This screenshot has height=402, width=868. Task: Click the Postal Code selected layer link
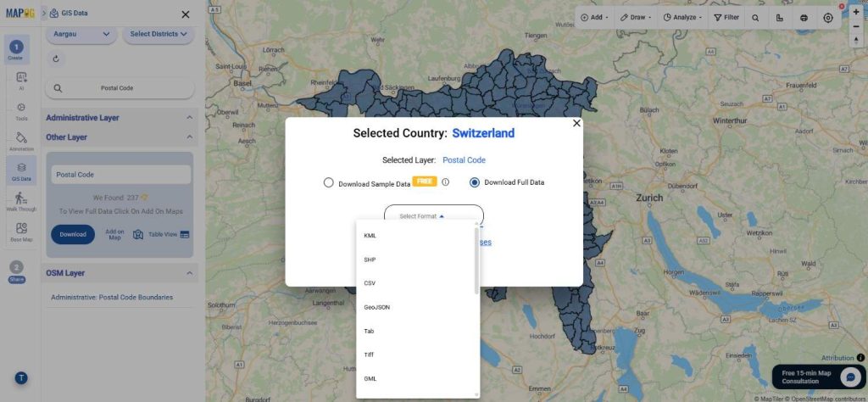point(464,160)
